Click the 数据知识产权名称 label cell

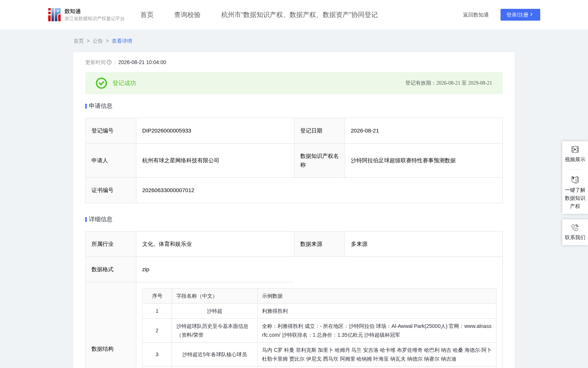[x=319, y=160]
